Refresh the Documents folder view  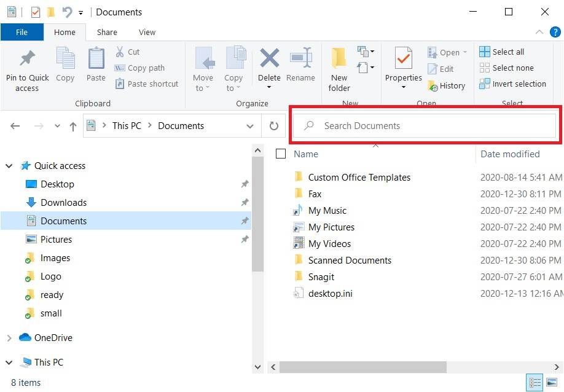tap(274, 125)
